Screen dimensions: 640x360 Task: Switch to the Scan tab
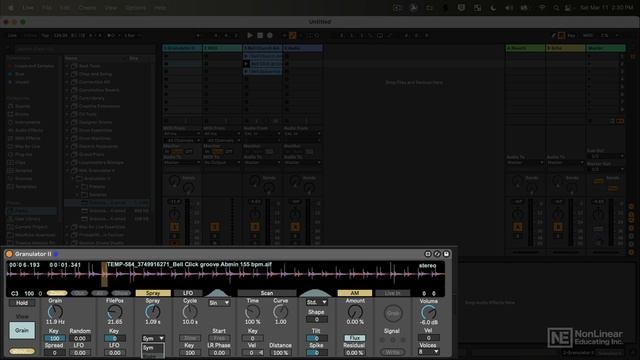tap(267, 293)
